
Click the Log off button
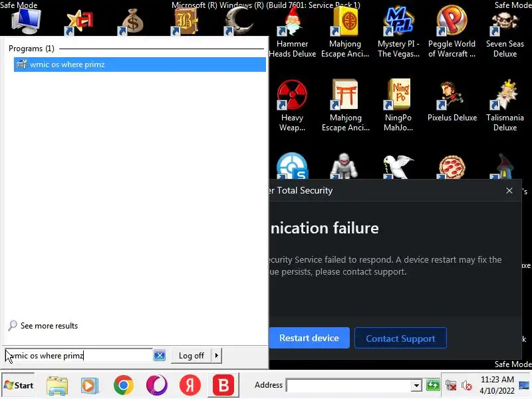191,356
